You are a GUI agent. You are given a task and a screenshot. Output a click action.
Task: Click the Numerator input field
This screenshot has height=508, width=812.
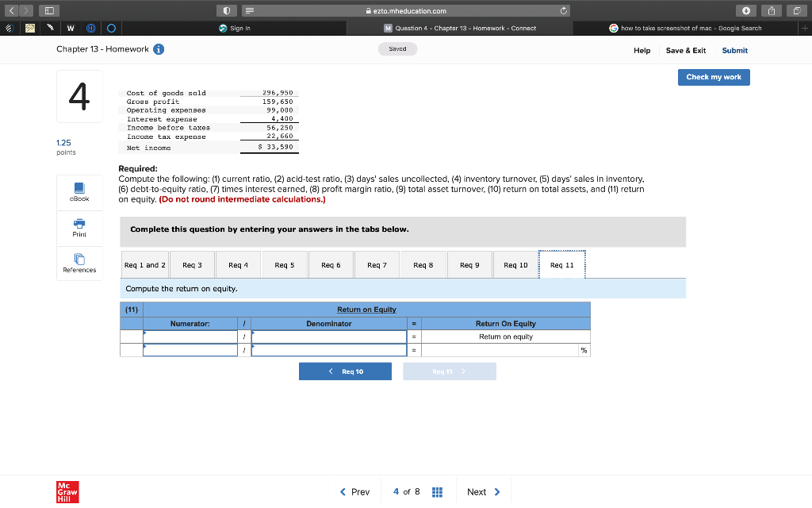(x=190, y=337)
